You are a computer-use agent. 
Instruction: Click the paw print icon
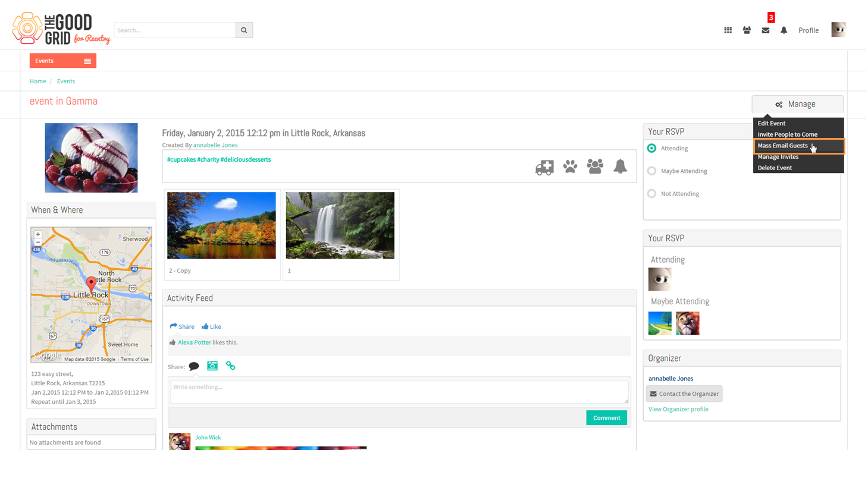click(x=570, y=166)
